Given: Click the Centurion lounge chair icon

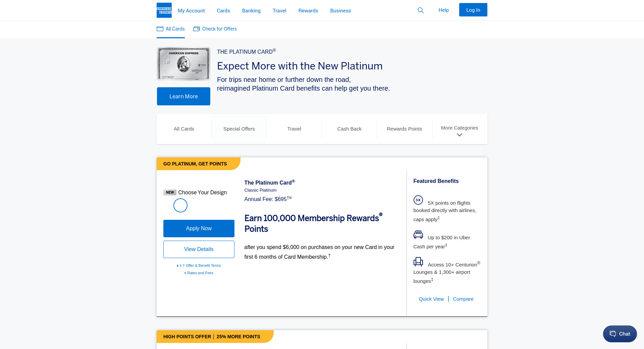Looking at the screenshot, I should pyautogui.click(x=418, y=262).
